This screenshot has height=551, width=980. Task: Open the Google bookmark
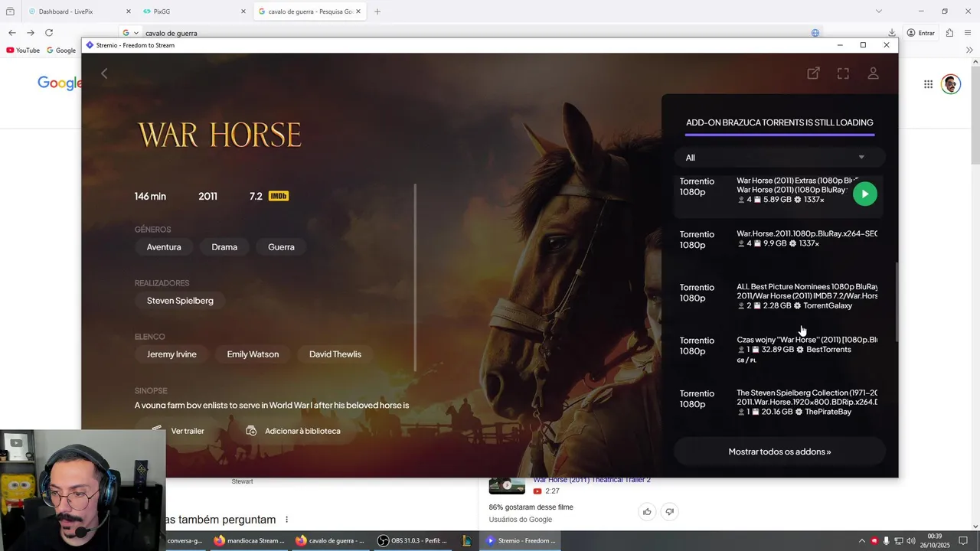[x=61, y=51]
